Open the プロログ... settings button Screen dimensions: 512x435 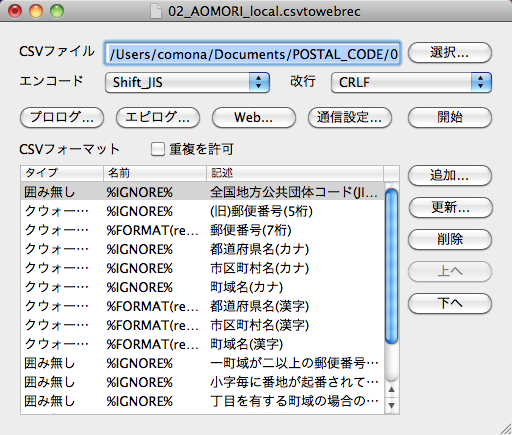(62, 117)
